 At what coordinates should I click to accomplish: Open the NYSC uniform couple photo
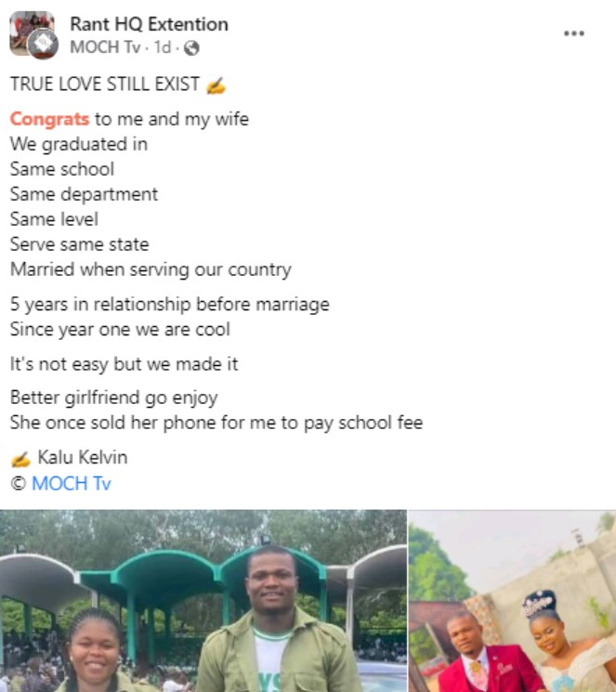(203, 601)
